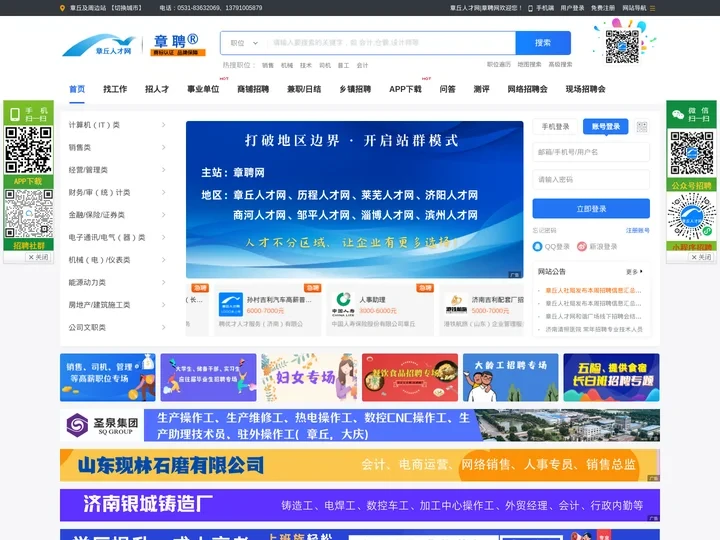This screenshot has height=540, width=720.
Task: Expand 金融/保险/证券类 category arrow
Action: pos(163,215)
